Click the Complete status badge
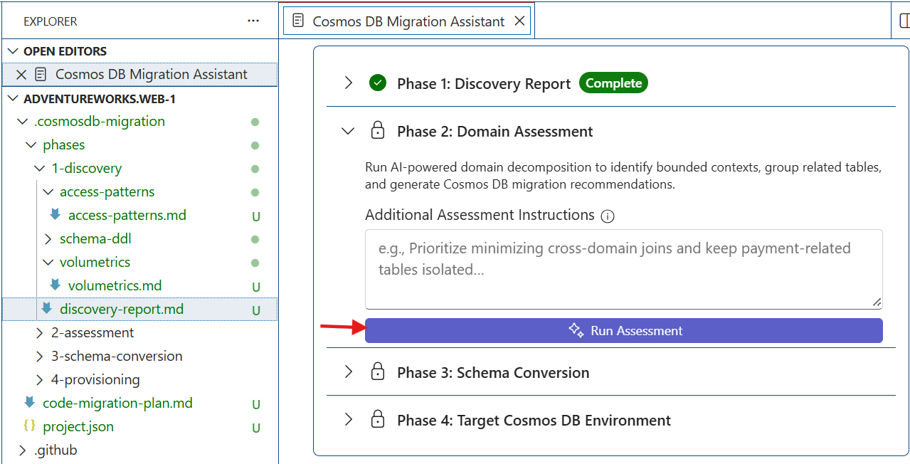Viewport: 910px width, 464px height. click(613, 83)
